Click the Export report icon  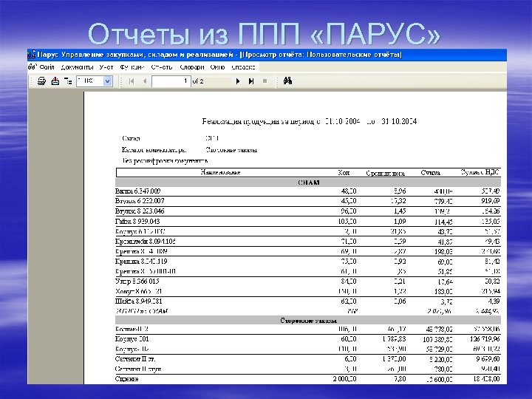(55, 81)
